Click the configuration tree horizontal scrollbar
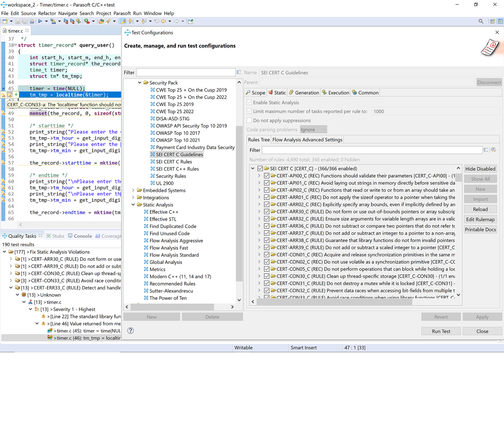Viewport: 504px width, 426px height. 172,306
